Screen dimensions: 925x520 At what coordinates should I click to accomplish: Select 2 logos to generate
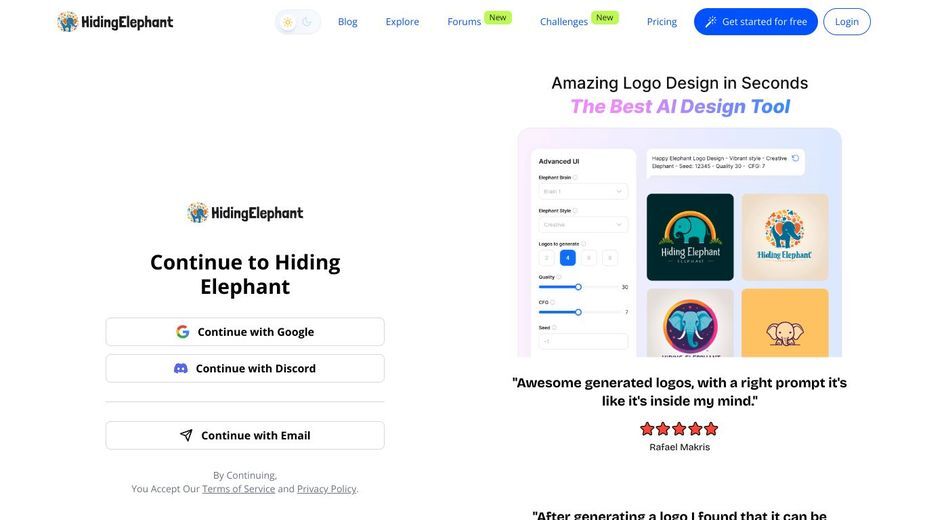coord(546,258)
